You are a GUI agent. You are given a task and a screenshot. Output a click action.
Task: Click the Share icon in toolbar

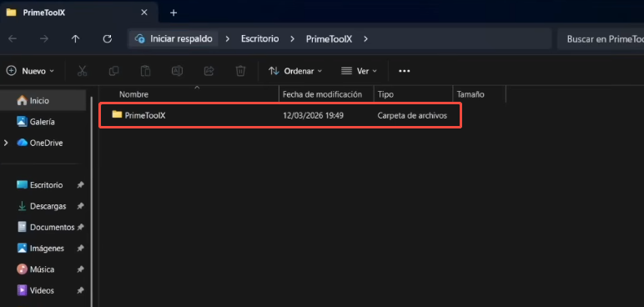(209, 71)
